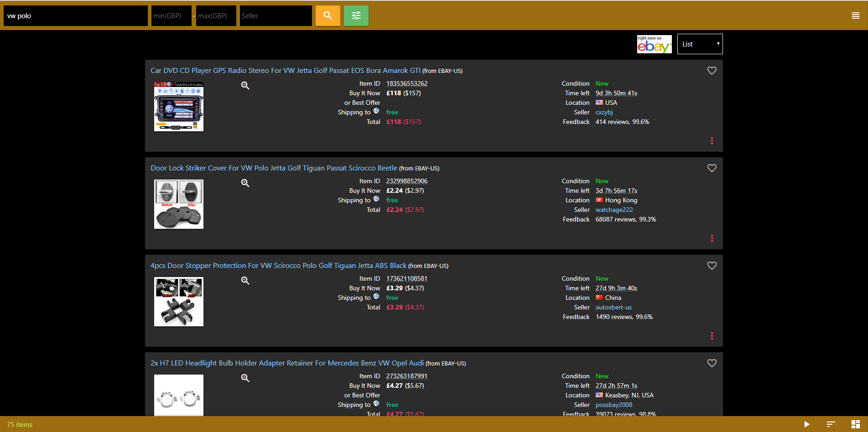Open more options for Car DVD Player listing

pyautogui.click(x=712, y=141)
